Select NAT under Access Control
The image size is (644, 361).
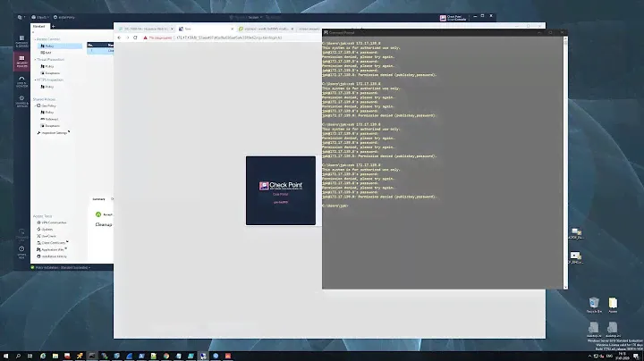click(x=48, y=52)
